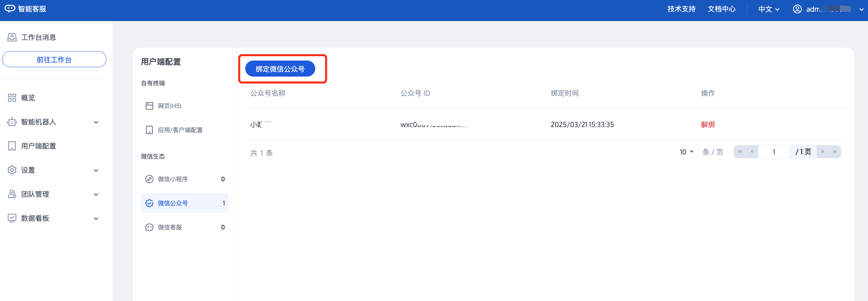
Task: Open 应用/客户端配置 menu item
Action: (x=180, y=130)
